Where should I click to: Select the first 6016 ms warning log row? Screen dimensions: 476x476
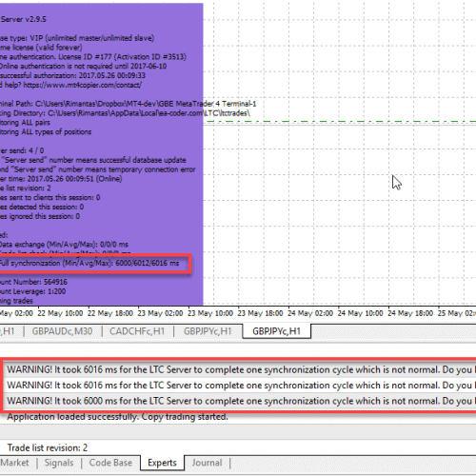tap(240, 369)
